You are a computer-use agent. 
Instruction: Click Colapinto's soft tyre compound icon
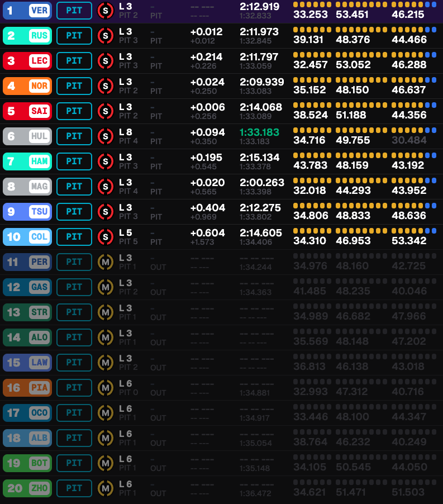point(106,237)
